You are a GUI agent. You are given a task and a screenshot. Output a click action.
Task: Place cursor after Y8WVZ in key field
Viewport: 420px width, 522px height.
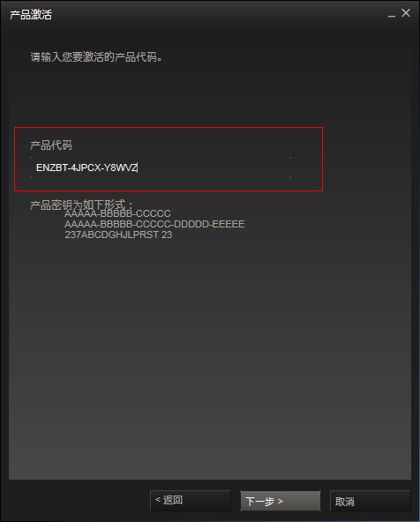pyautogui.click(x=138, y=168)
